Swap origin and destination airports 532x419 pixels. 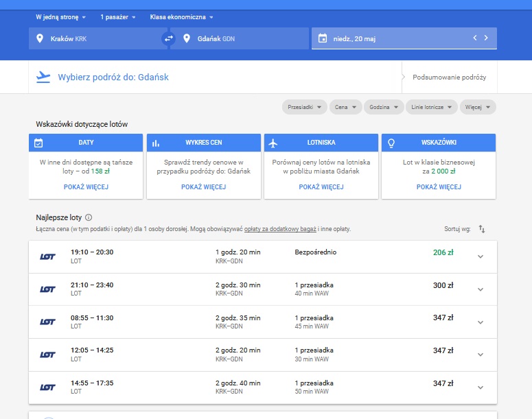169,38
